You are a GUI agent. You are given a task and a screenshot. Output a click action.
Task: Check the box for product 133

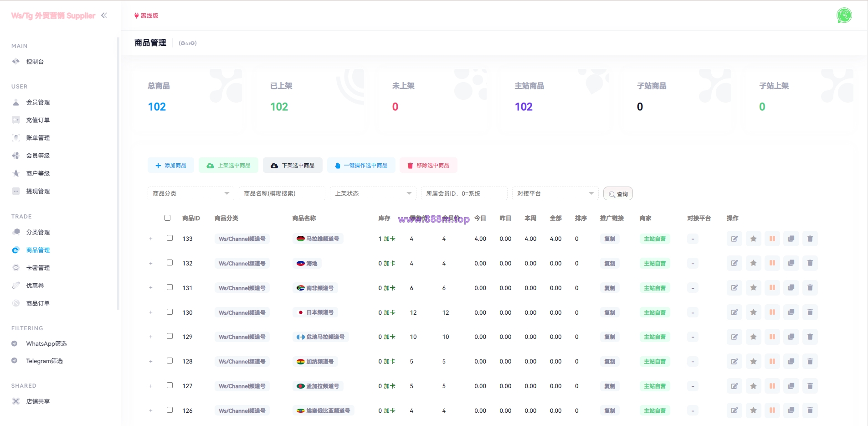(x=170, y=238)
